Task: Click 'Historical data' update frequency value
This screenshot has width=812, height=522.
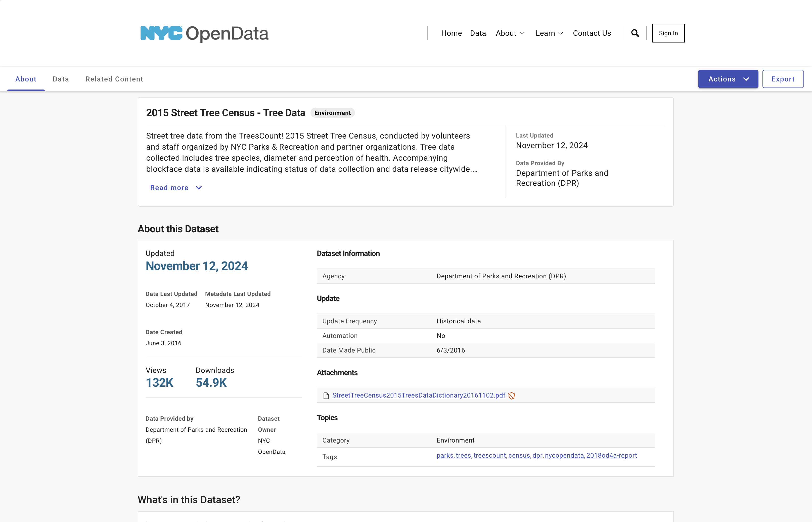Action: pos(459,321)
